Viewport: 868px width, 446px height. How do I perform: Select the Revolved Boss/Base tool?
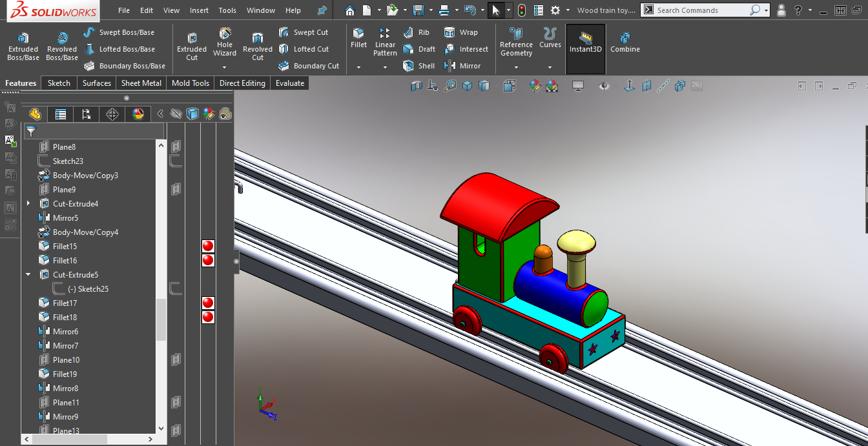tap(62, 46)
